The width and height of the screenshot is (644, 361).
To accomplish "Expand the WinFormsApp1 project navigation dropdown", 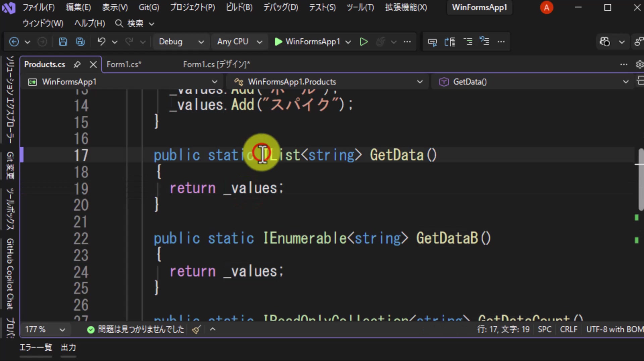I will (x=215, y=82).
